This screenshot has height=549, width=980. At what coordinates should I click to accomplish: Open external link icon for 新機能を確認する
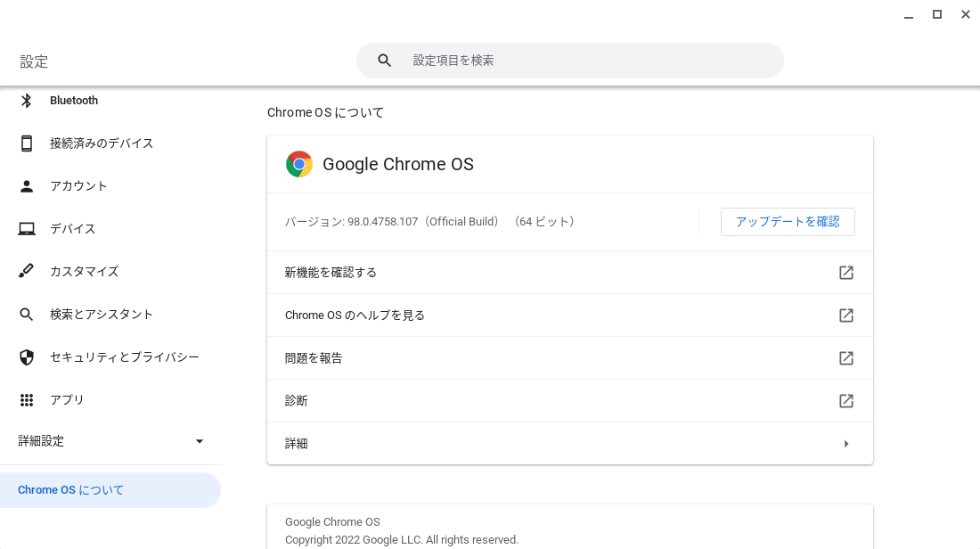845,273
